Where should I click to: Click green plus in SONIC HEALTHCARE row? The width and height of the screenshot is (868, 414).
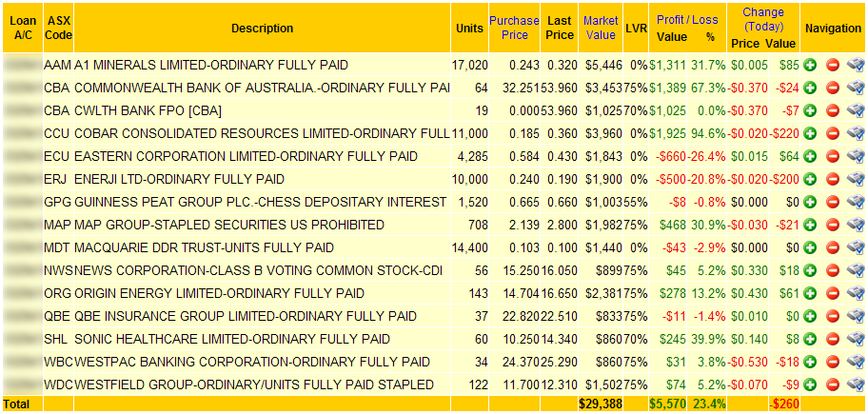pyautogui.click(x=810, y=339)
